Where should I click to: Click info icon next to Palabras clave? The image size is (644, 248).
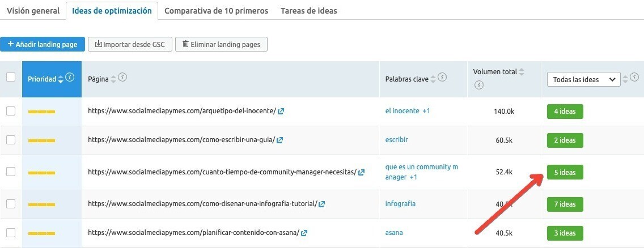(x=443, y=78)
